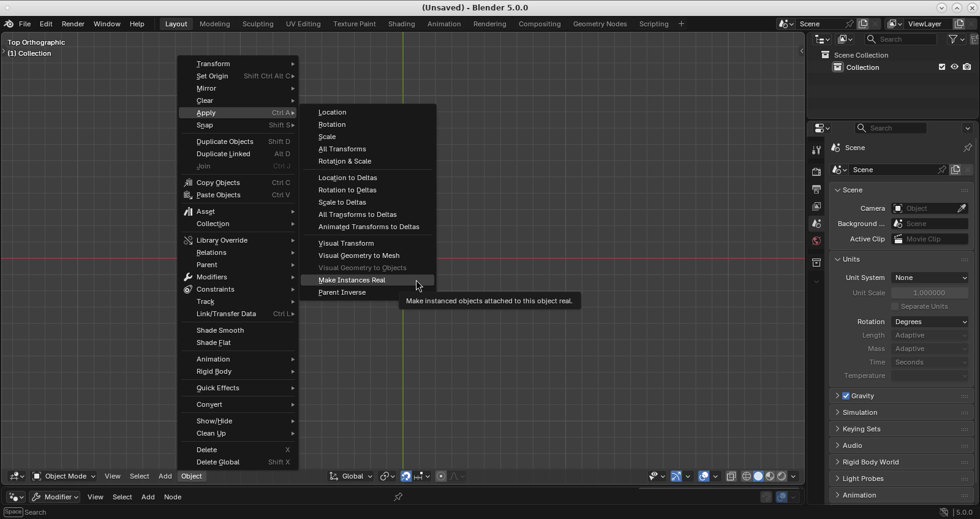The height and width of the screenshot is (519, 980).
Task: Open the outliner filter options
Action: point(956,39)
